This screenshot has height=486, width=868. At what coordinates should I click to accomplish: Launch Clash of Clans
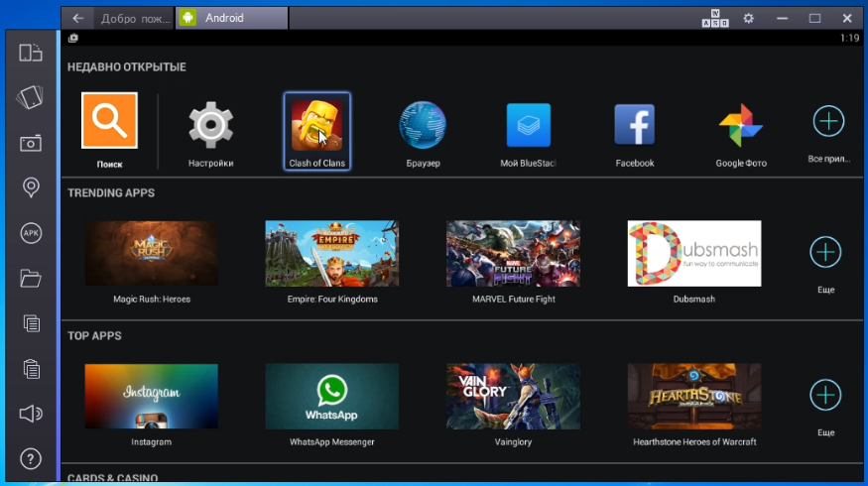point(316,125)
